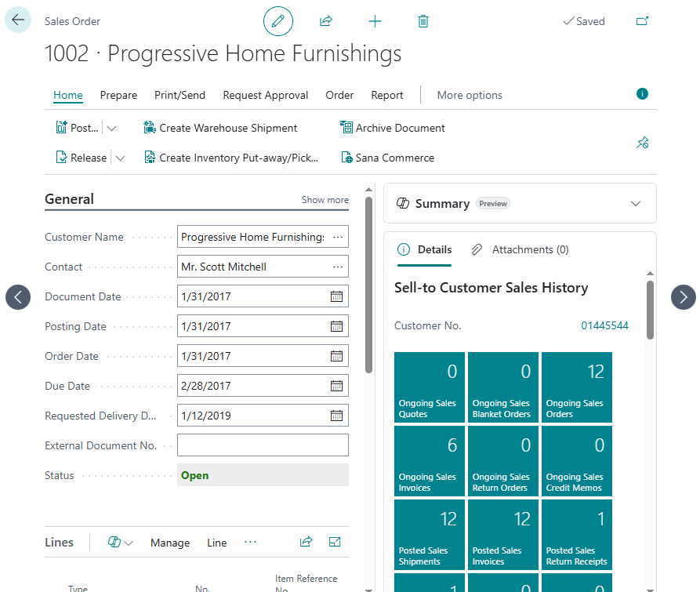Screen dimensions: 700x592
Task: Click the plus icon to create new order
Action: (375, 21)
